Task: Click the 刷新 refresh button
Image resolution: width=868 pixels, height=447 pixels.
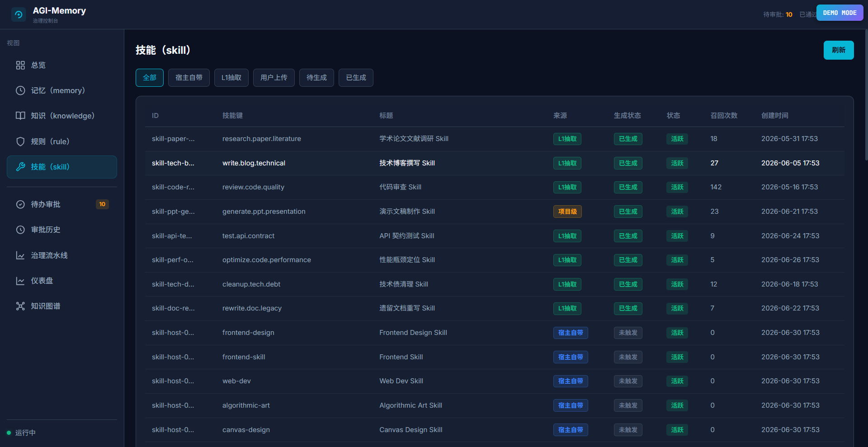Action: 839,50
